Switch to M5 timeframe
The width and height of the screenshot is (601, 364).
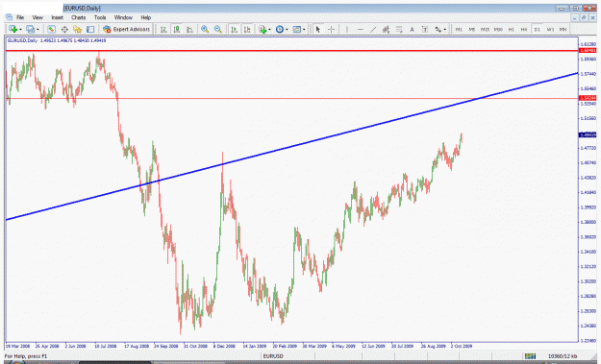click(x=472, y=29)
